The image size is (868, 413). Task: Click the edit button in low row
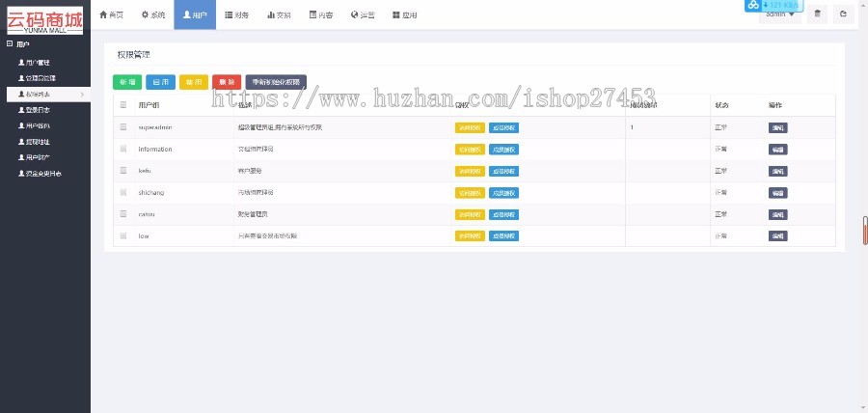pyautogui.click(x=777, y=235)
